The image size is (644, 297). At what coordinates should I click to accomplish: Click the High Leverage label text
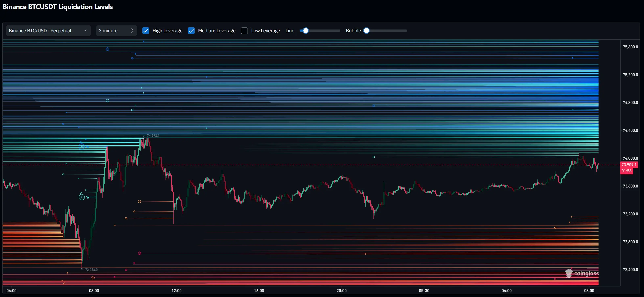[167, 31]
